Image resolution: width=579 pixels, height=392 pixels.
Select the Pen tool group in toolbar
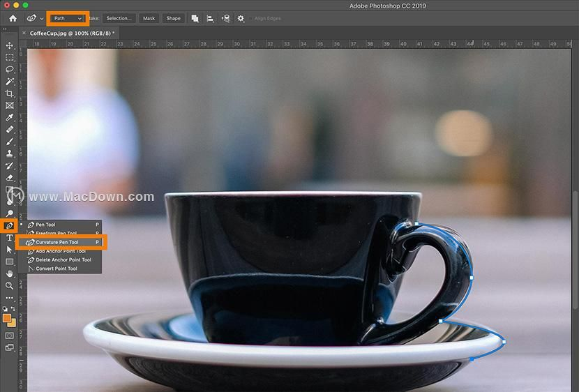click(9, 225)
